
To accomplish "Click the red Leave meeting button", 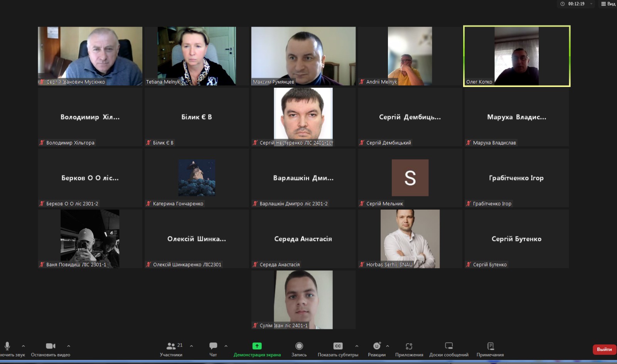I will (604, 349).
